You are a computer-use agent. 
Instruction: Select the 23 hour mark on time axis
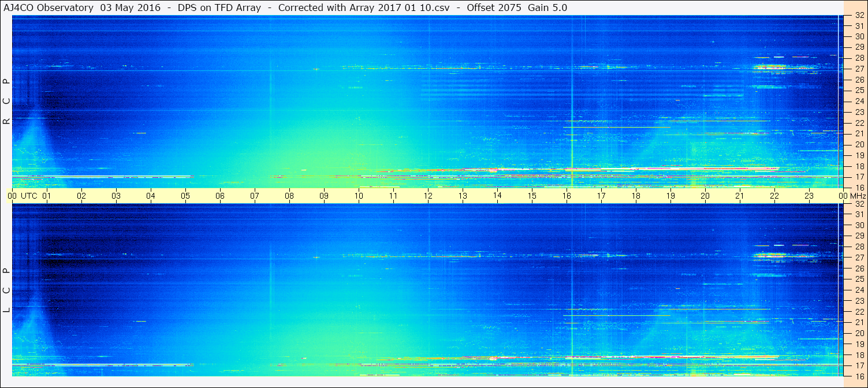809,196
